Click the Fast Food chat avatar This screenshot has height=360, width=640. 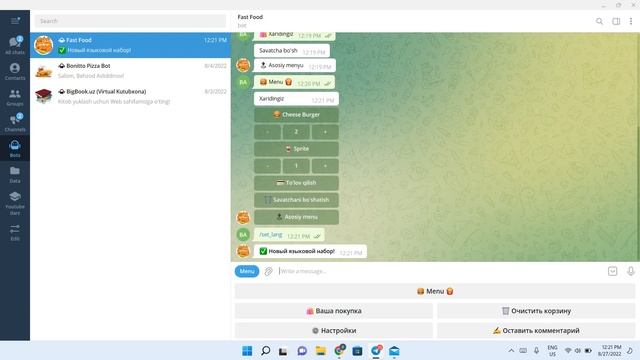(43, 45)
